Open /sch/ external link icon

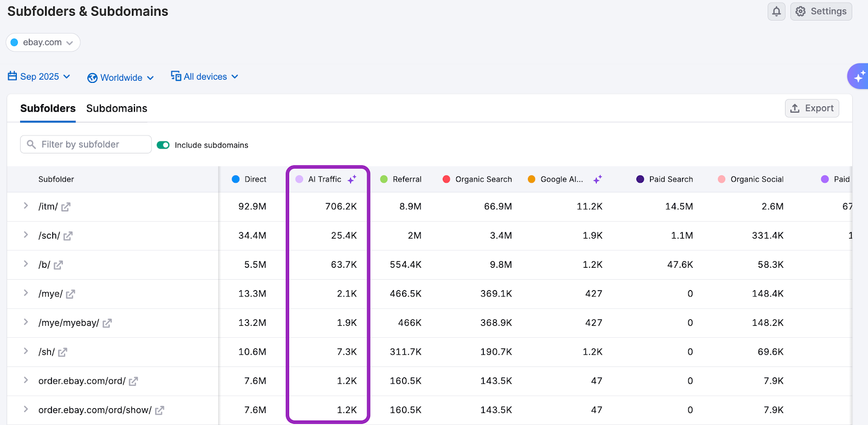[68, 236]
